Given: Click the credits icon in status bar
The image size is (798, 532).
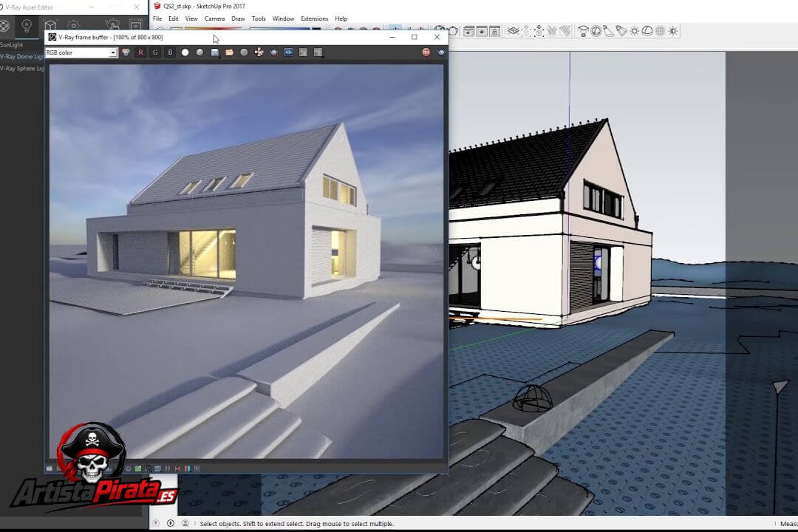Looking at the screenshot, I should (171, 523).
